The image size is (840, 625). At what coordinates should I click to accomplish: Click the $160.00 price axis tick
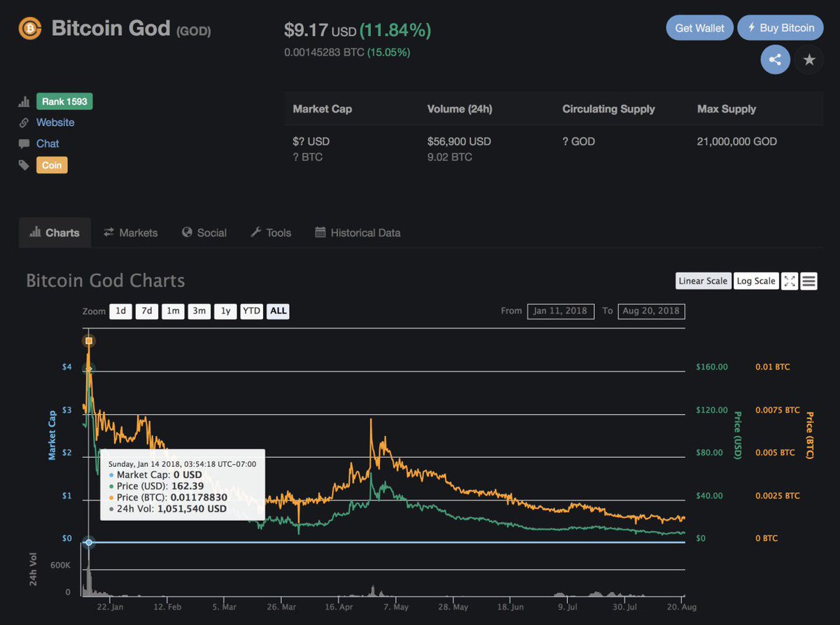[x=712, y=367]
